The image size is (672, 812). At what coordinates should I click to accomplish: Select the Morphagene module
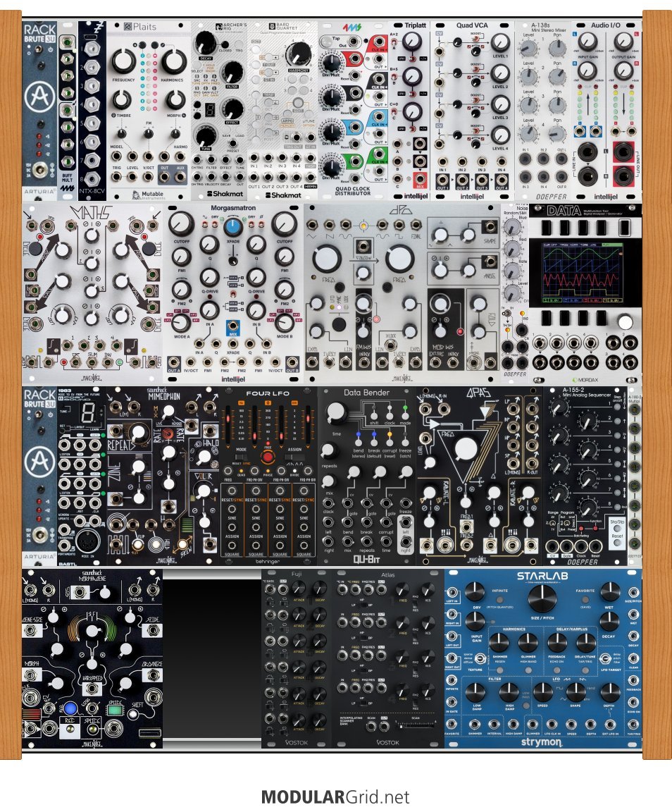tap(92, 658)
